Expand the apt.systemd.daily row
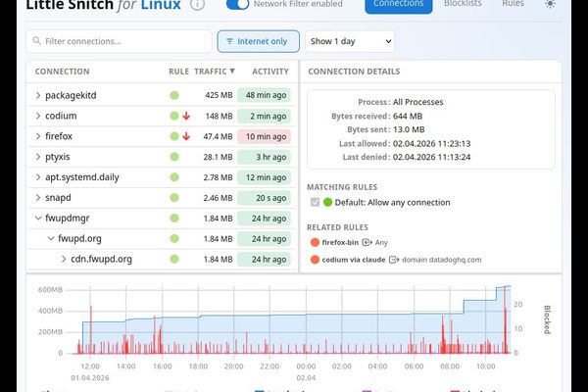588x392 pixels. click(38, 177)
